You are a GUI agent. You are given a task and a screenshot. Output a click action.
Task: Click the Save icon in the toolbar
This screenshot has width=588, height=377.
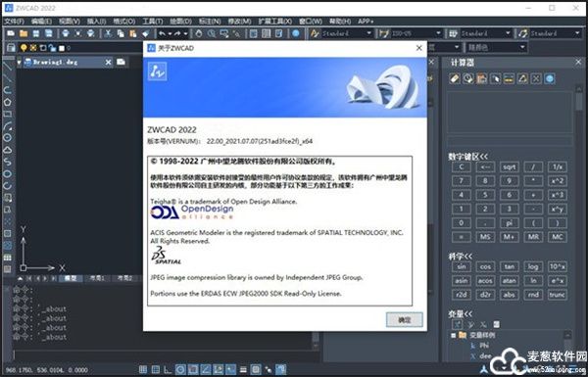[x=36, y=33]
